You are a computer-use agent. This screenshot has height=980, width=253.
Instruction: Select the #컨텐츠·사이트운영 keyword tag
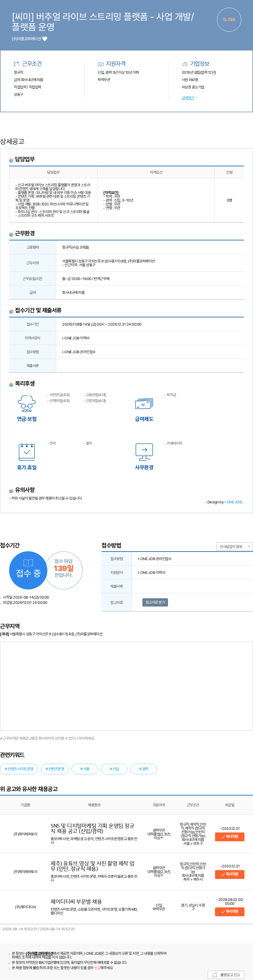19,769
